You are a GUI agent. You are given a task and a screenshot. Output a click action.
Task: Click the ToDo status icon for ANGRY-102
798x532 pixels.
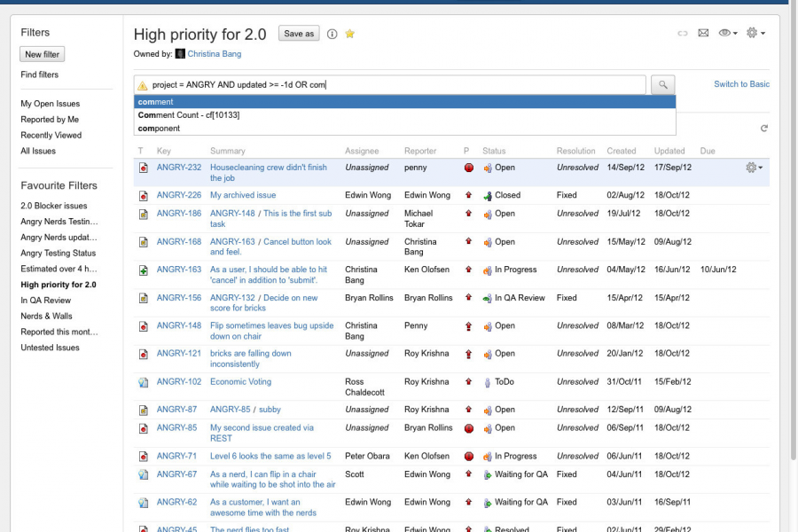[488, 382]
